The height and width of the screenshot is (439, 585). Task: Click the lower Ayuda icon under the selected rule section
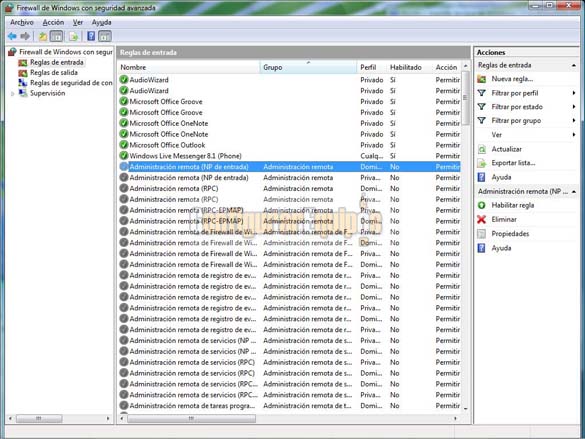pos(482,248)
